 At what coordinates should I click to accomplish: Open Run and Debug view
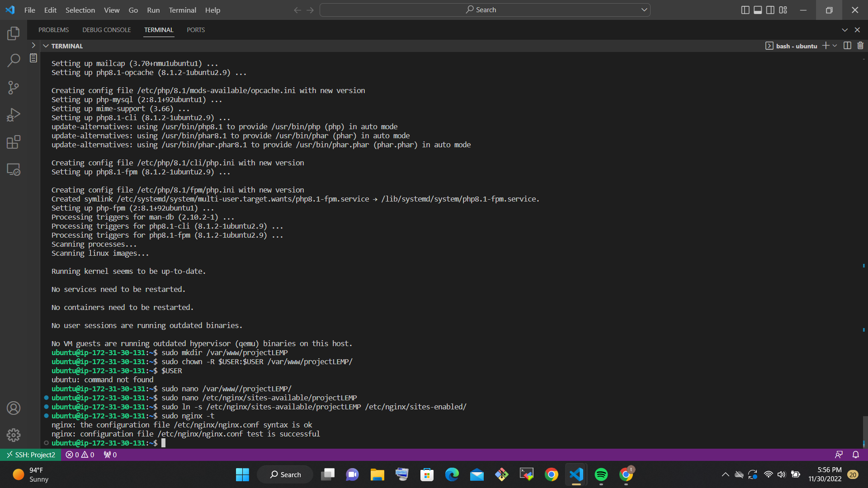click(14, 115)
